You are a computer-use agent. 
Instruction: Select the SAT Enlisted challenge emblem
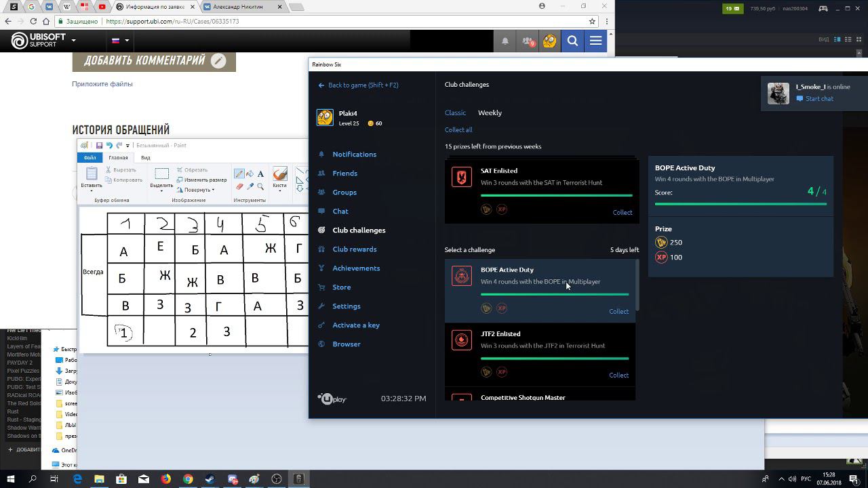click(x=462, y=177)
